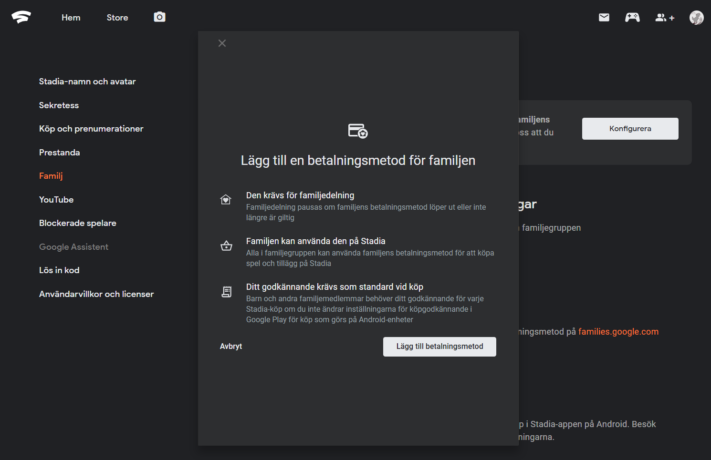Open the controller icon menu
Image resolution: width=711 pixels, height=460 pixels.
click(632, 17)
